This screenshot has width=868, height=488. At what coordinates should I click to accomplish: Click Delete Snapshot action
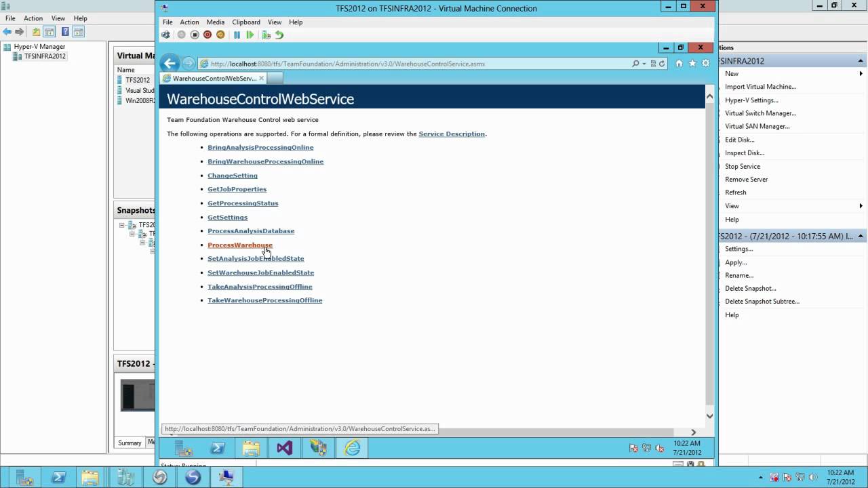[x=750, y=288]
